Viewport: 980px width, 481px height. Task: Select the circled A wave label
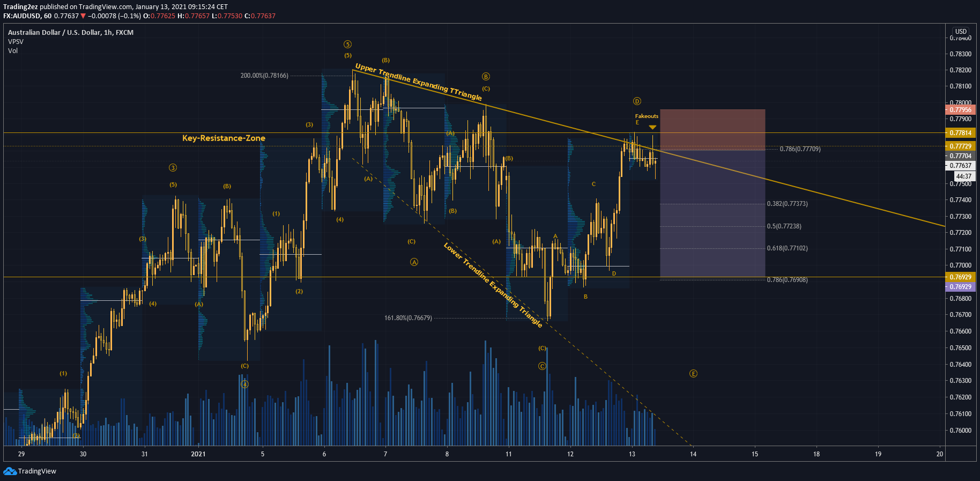[414, 262]
